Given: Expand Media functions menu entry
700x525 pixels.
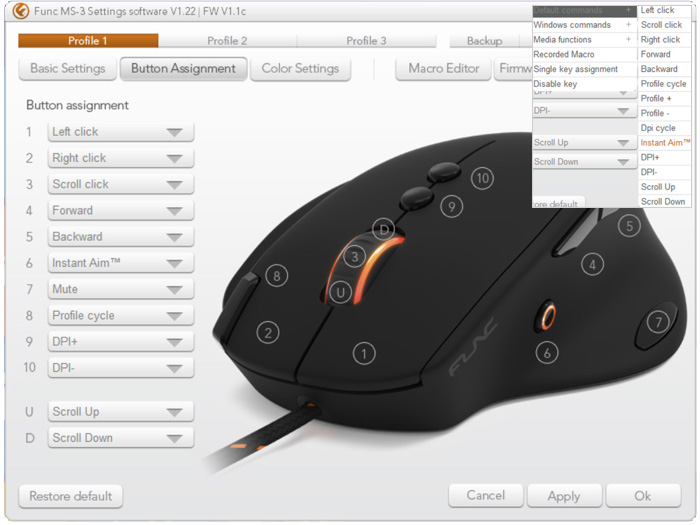Looking at the screenshot, I should (x=584, y=40).
